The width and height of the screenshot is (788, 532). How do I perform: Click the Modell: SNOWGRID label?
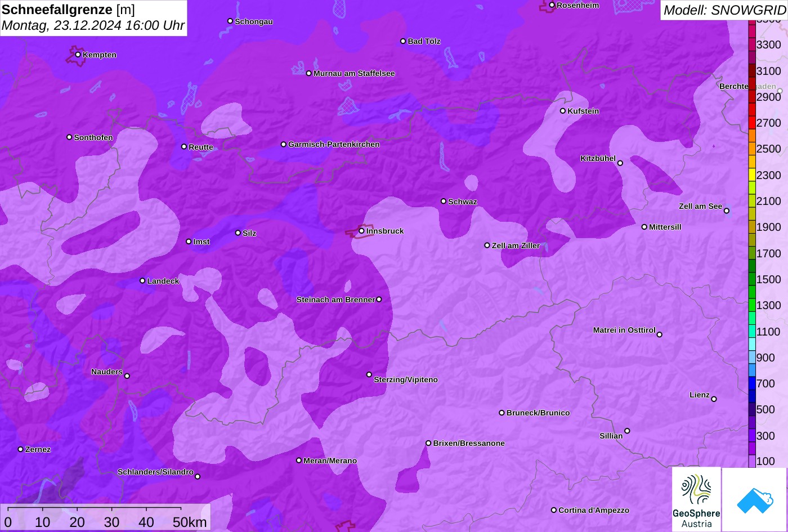724,10
